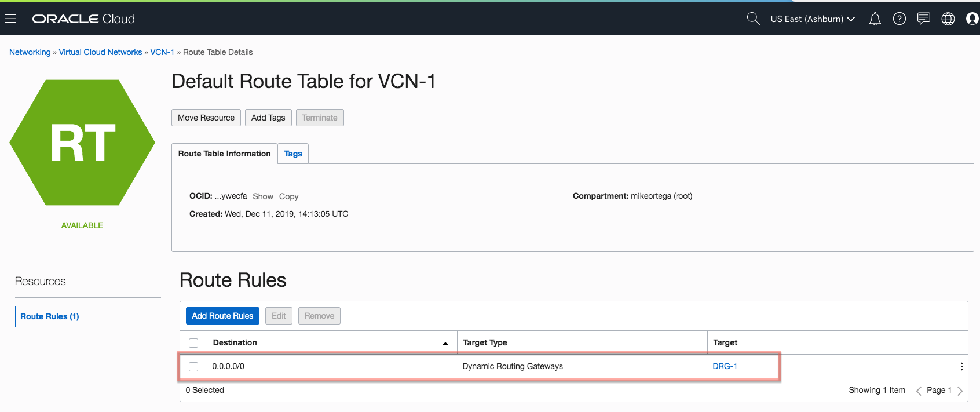Image resolution: width=980 pixels, height=412 pixels.
Task: Click the Add Route Rules button
Action: [x=222, y=316]
